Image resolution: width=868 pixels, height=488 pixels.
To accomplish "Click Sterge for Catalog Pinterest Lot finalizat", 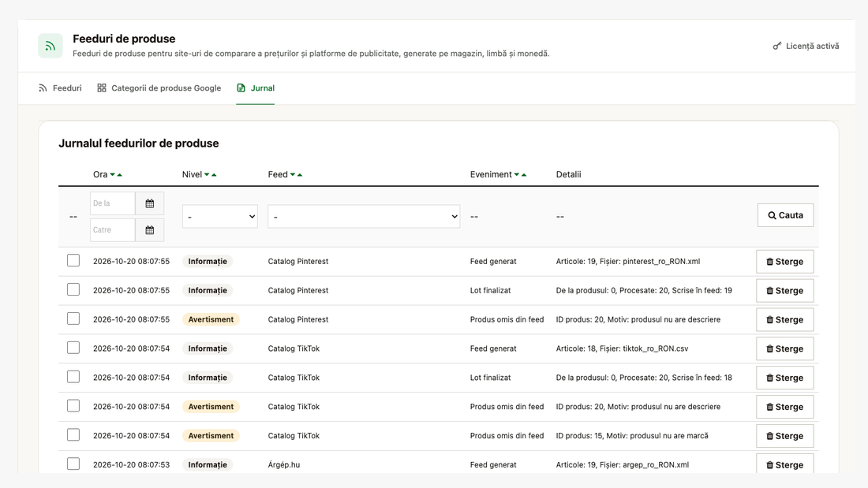I will [x=785, y=290].
